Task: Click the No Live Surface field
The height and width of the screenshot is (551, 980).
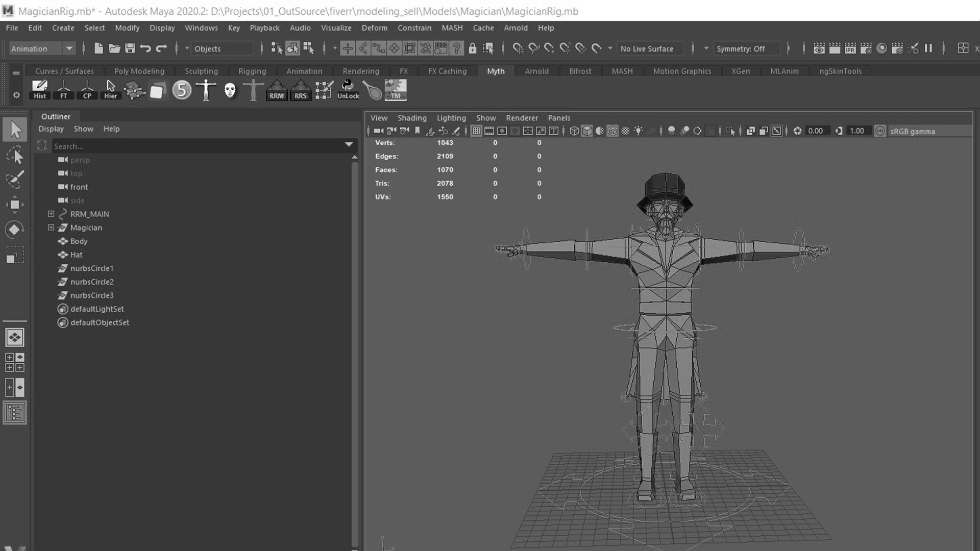Action: coord(650,48)
